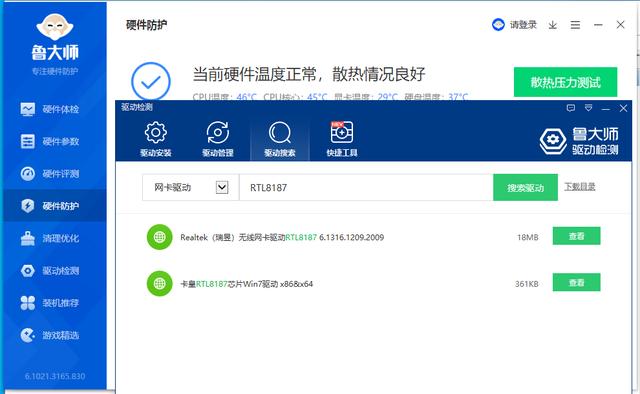Viewport: 640px width, 394px height.
Task: Click the blue checkmark status circle
Action: pyautogui.click(x=151, y=81)
